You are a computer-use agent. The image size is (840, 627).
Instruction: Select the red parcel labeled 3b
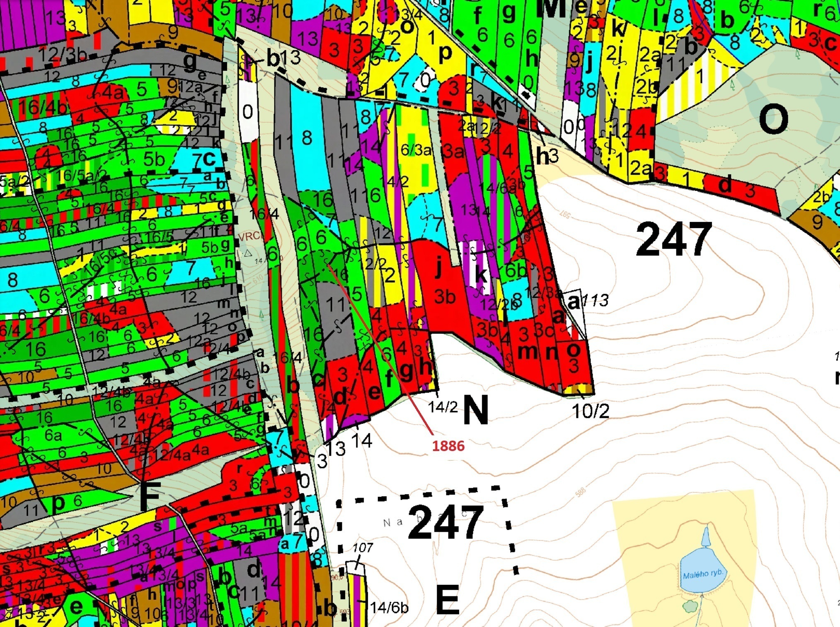coord(445,297)
